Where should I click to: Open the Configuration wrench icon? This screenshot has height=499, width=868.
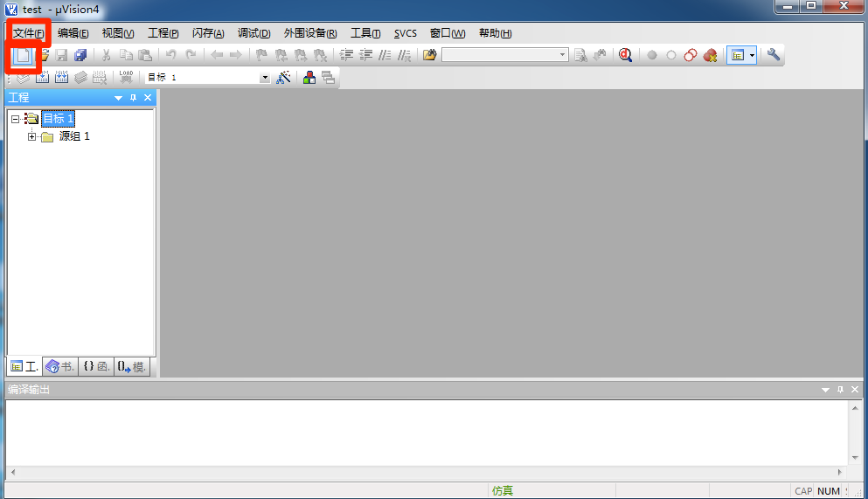[774, 55]
